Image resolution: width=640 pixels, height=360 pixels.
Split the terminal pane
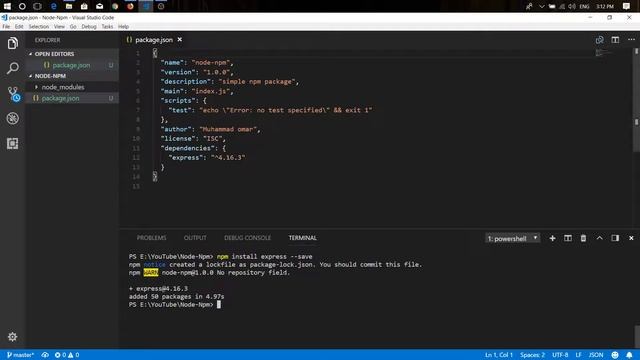(568, 238)
